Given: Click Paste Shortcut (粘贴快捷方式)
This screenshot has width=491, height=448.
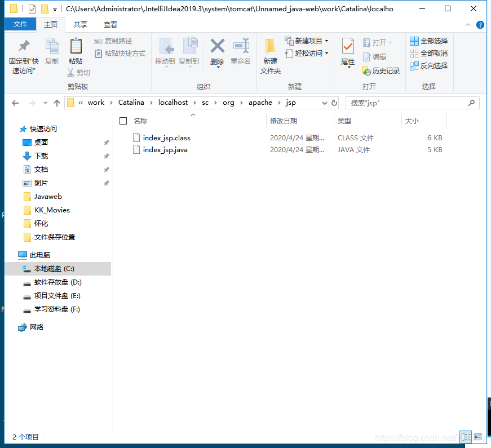Looking at the screenshot, I should 120,54.
